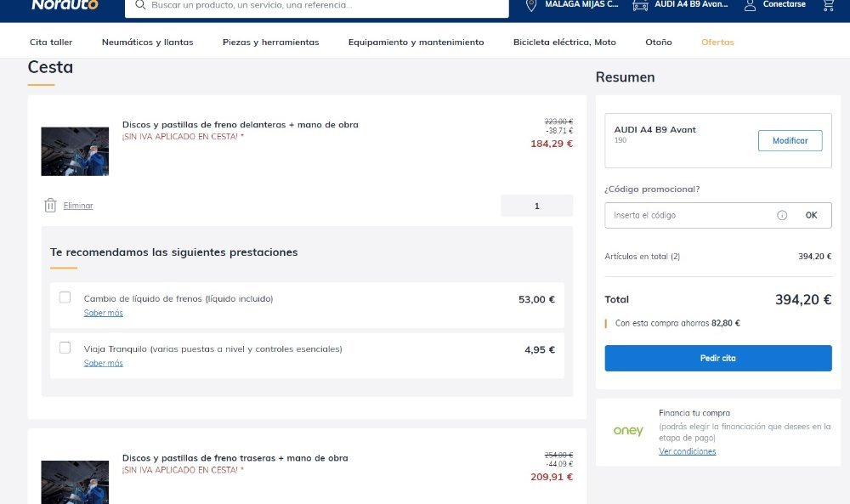Click the trash icon for front brakes

pos(50,206)
